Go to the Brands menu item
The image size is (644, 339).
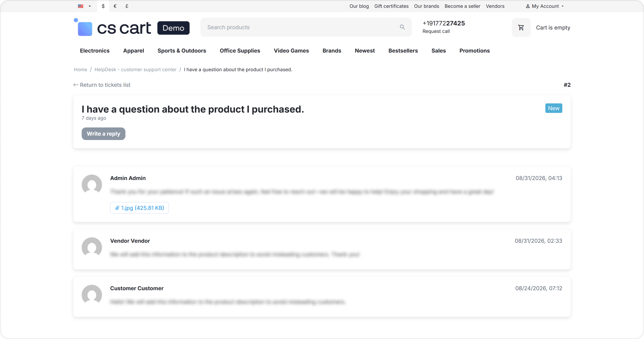coord(332,51)
